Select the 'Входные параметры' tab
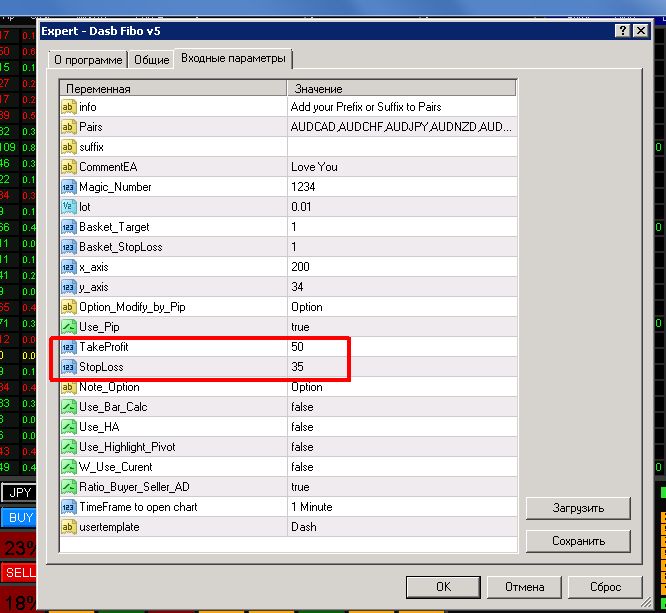 233,58
